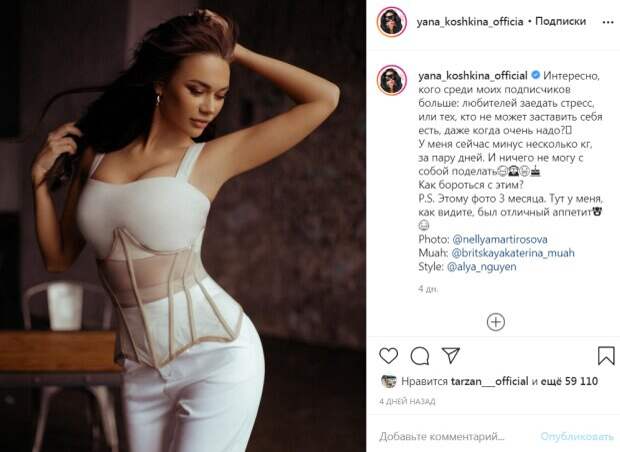Click the Опубликовать post button
This screenshot has height=452, width=620.
[577, 437]
